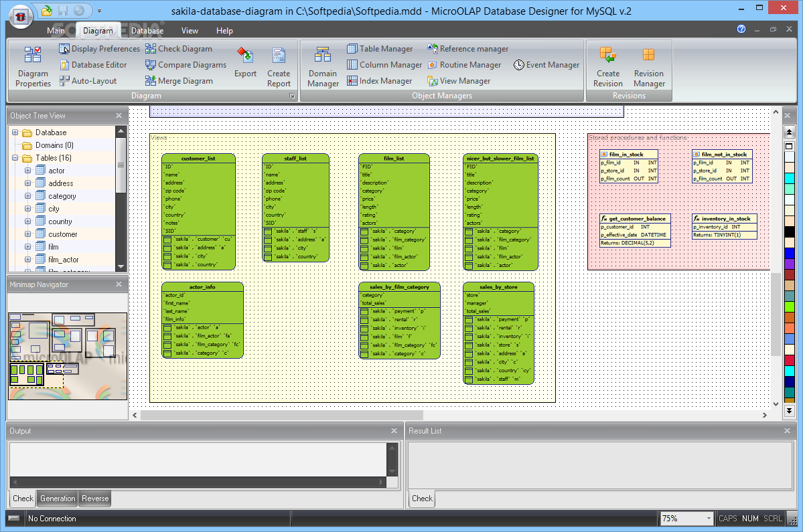Open Merge Diagram
Viewport: 803px width, 532px height.
179,81
